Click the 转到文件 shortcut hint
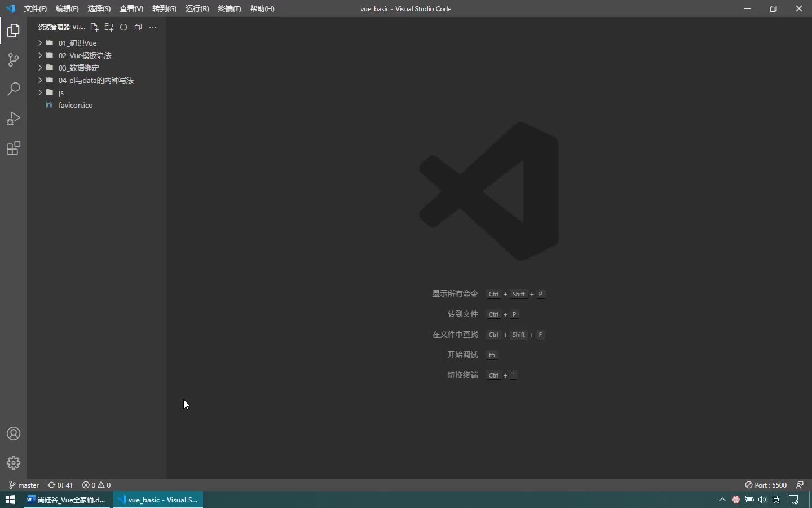 click(462, 314)
